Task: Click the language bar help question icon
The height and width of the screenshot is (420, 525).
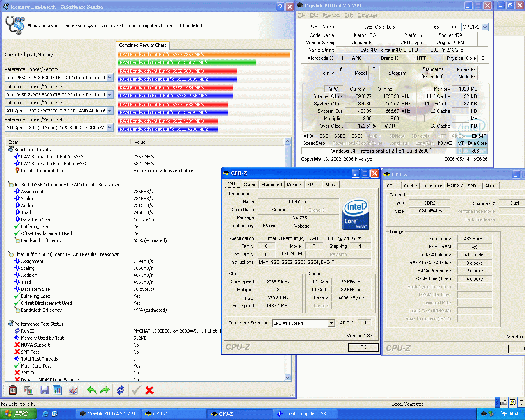Action: (x=512, y=403)
